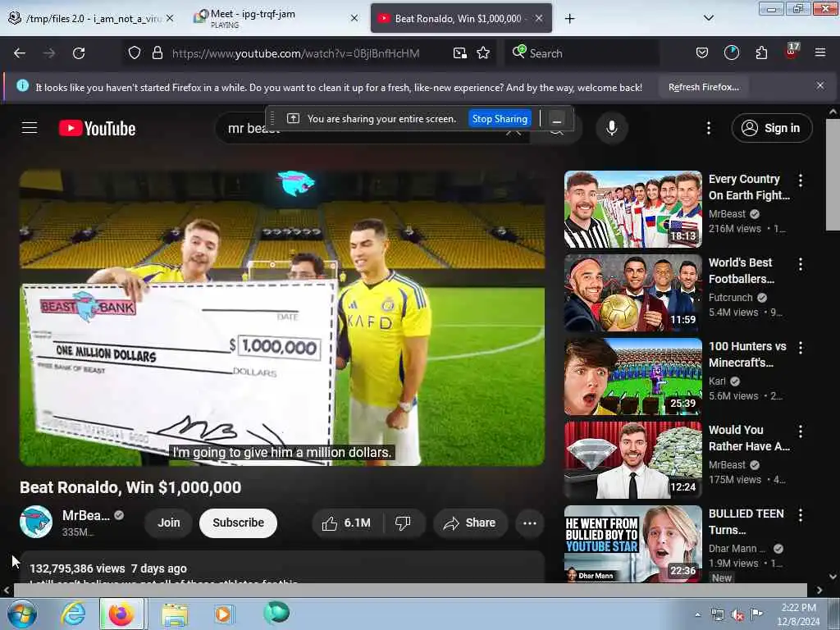Open the Windows Start menu orb
The image size is (840, 630).
click(x=21, y=614)
